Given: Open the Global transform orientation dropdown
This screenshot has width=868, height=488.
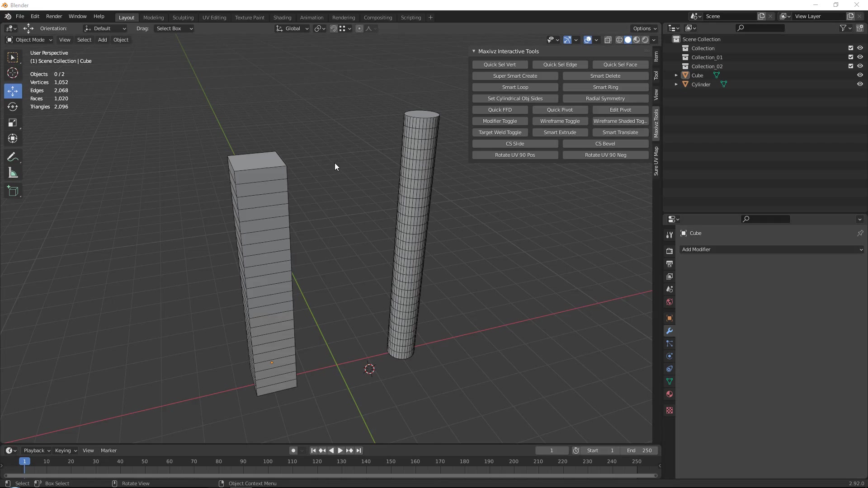Looking at the screenshot, I should coord(292,28).
